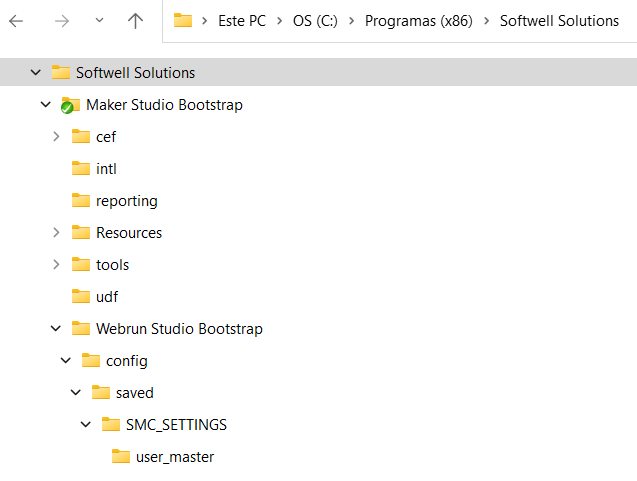Viewport: 637px width, 481px height.
Task: Click the Back navigation arrow
Action: pyautogui.click(x=17, y=21)
